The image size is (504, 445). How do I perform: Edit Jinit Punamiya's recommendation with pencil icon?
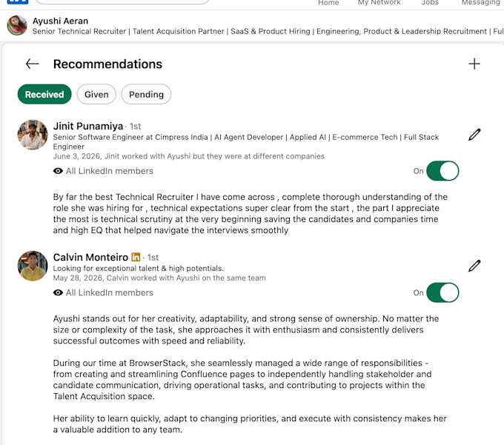coord(474,135)
